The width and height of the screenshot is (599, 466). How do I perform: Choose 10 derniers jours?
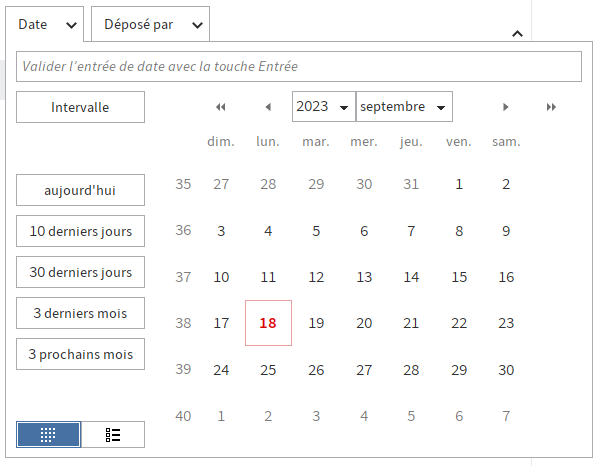(x=80, y=231)
